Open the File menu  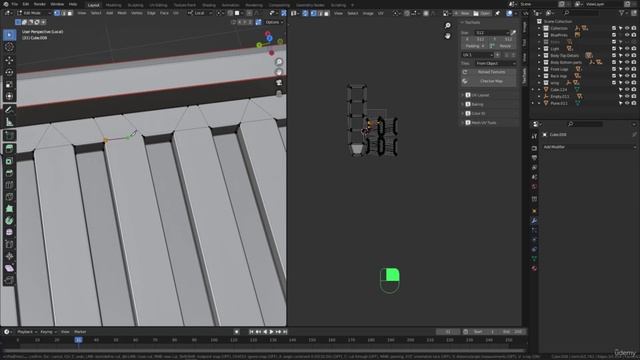[15, 4]
